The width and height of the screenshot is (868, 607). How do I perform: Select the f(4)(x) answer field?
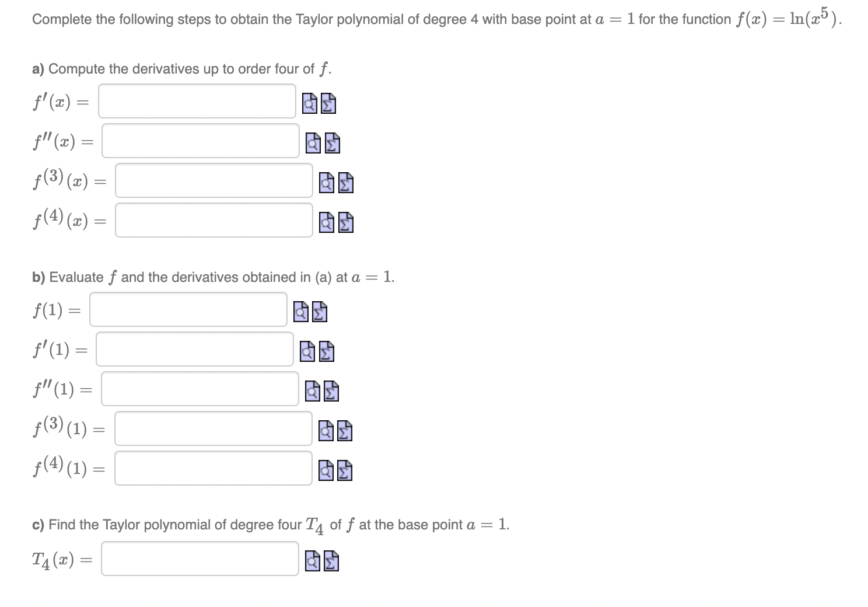tap(213, 220)
